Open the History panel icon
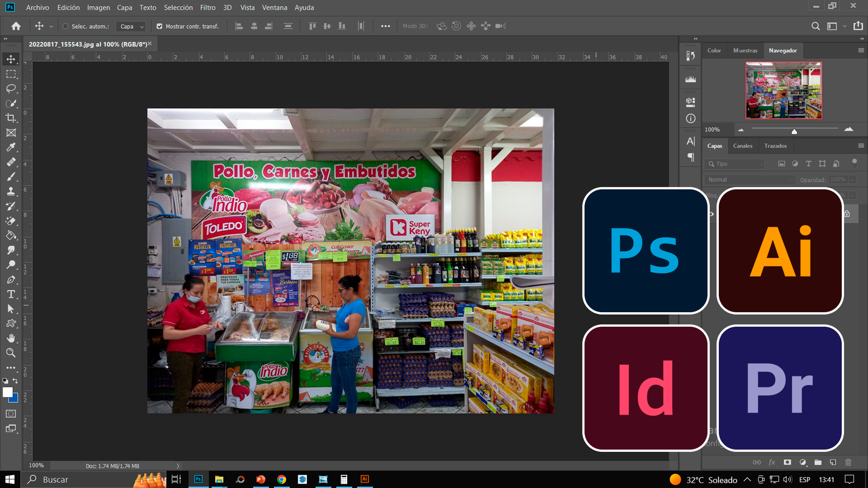 pyautogui.click(x=691, y=56)
